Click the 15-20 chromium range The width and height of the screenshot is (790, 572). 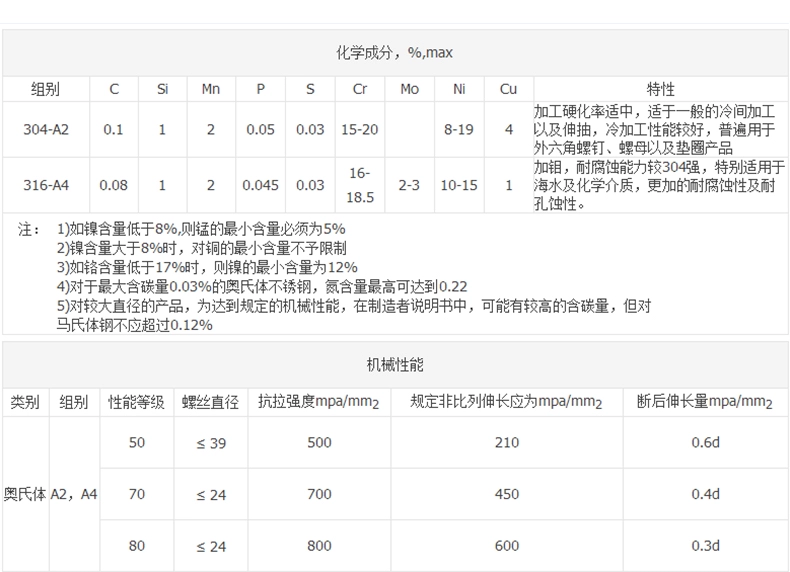[360, 130]
